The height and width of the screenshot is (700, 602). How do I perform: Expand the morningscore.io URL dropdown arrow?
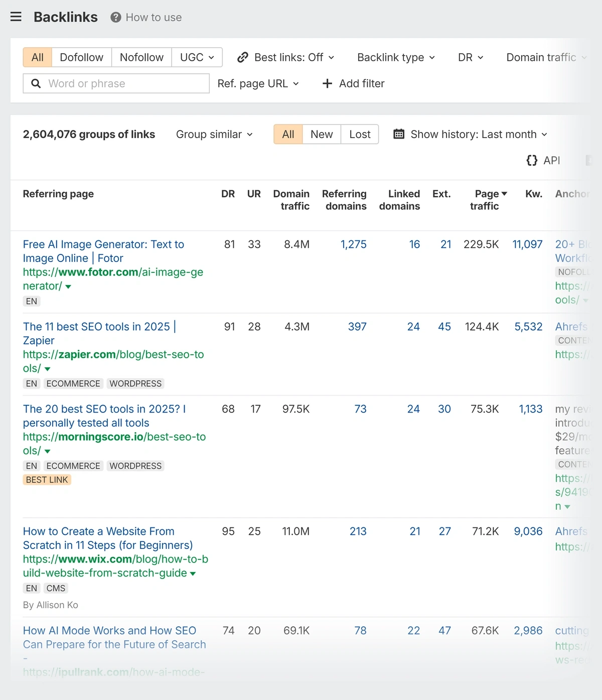coord(47,451)
